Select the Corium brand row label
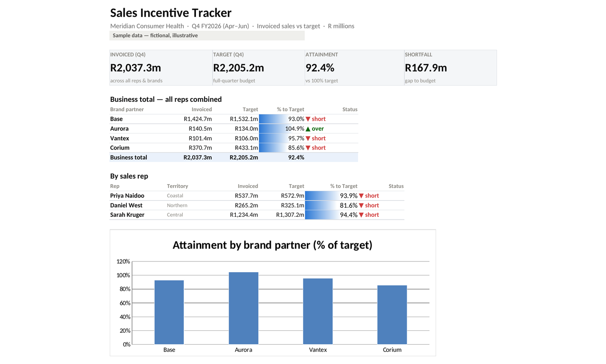 point(120,148)
